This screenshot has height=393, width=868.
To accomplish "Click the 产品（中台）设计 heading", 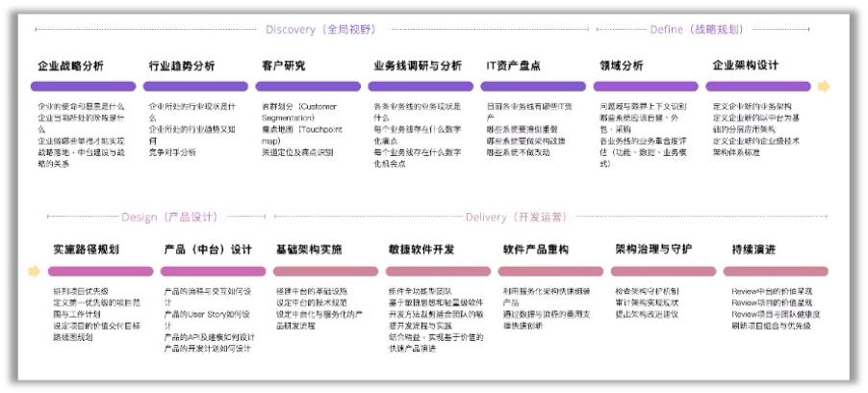I will tap(208, 249).
